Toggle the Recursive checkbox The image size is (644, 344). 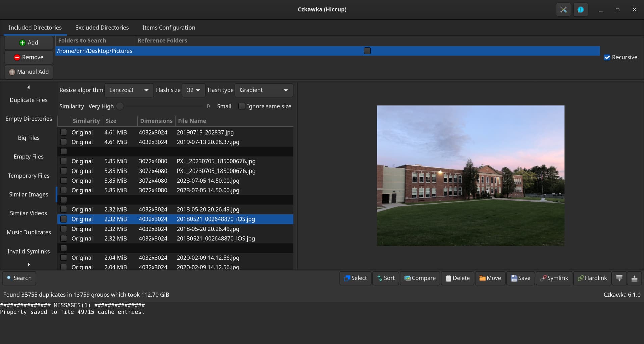coord(607,57)
